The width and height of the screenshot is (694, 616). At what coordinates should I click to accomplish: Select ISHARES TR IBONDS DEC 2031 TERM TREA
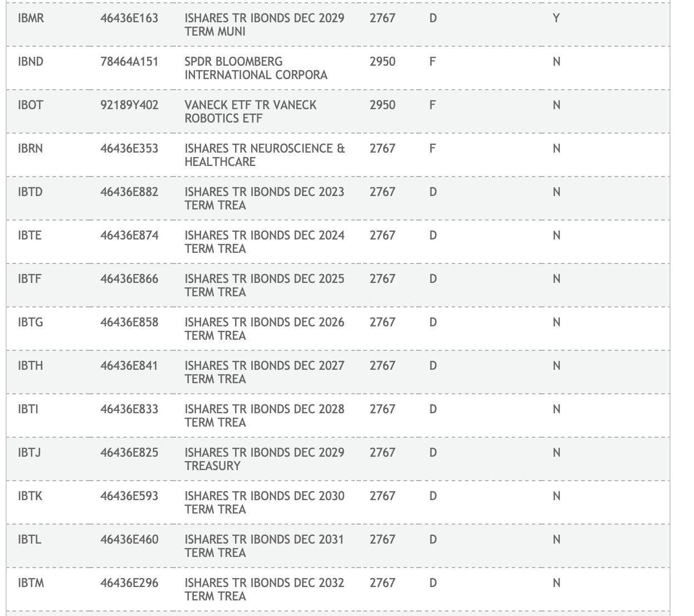click(x=265, y=546)
